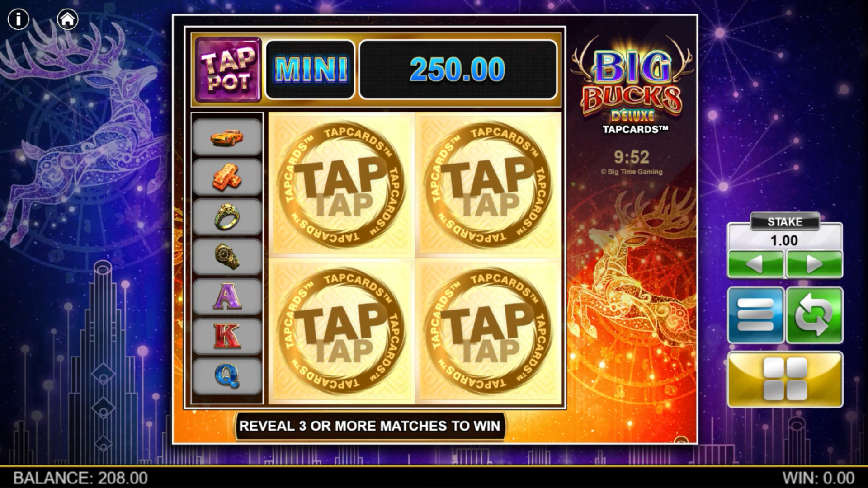Viewport: 868px width, 488px height.
Task: Select the emerald ring symbol
Action: point(227,216)
